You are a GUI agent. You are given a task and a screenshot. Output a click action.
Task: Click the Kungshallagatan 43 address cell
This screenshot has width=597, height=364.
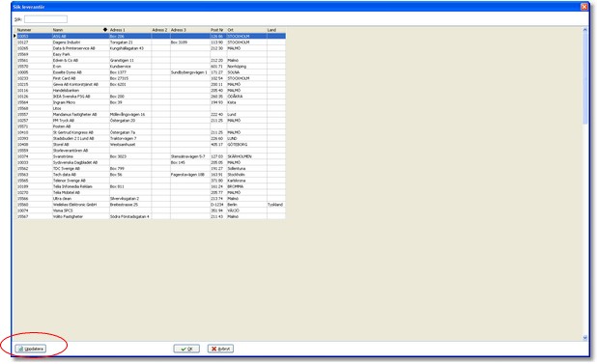tap(129, 48)
